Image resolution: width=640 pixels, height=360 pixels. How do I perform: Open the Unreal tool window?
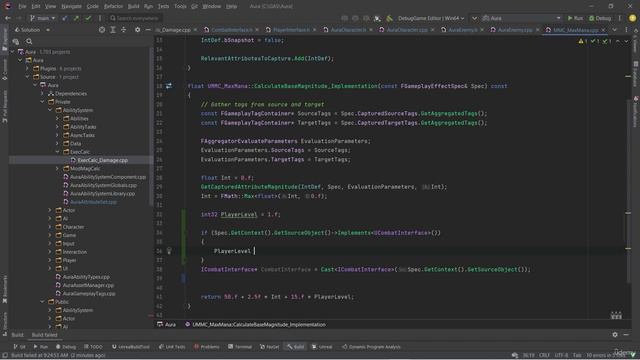tap(322, 347)
